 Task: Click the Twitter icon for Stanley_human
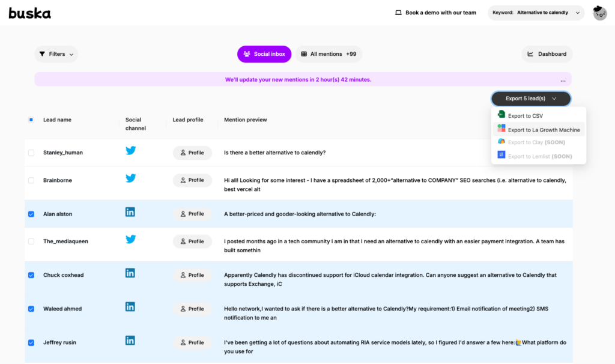pos(130,151)
